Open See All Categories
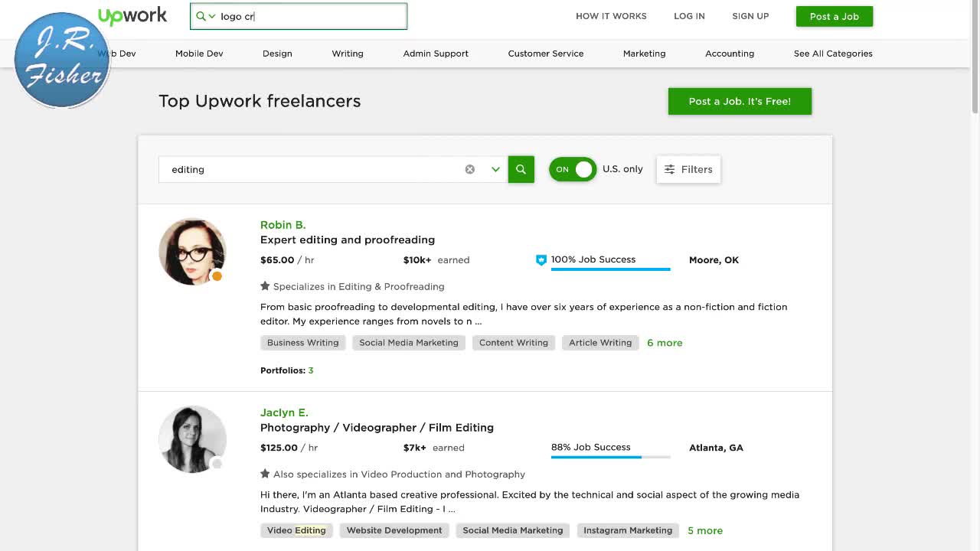 pos(833,54)
